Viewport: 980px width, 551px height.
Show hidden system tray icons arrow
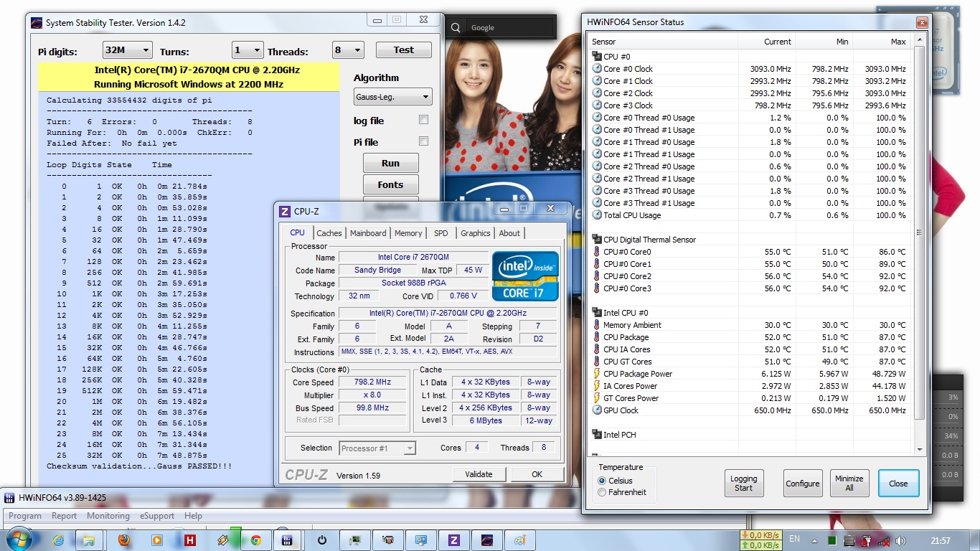pos(815,540)
